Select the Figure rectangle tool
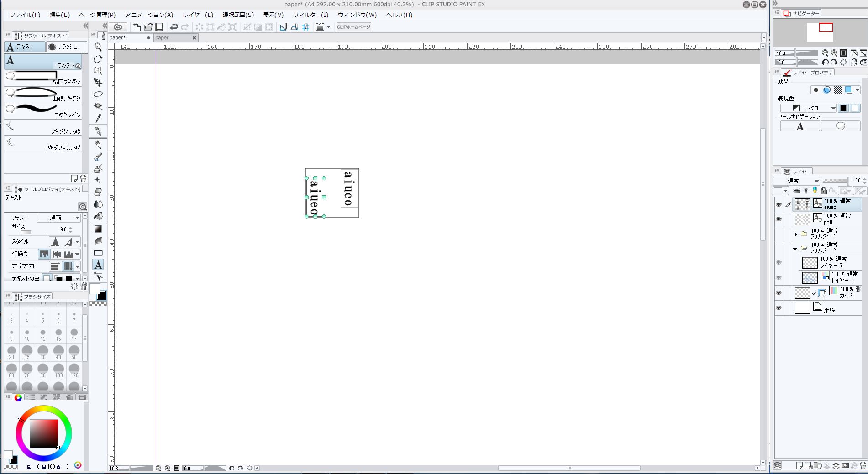This screenshot has height=474, width=868. [98, 253]
